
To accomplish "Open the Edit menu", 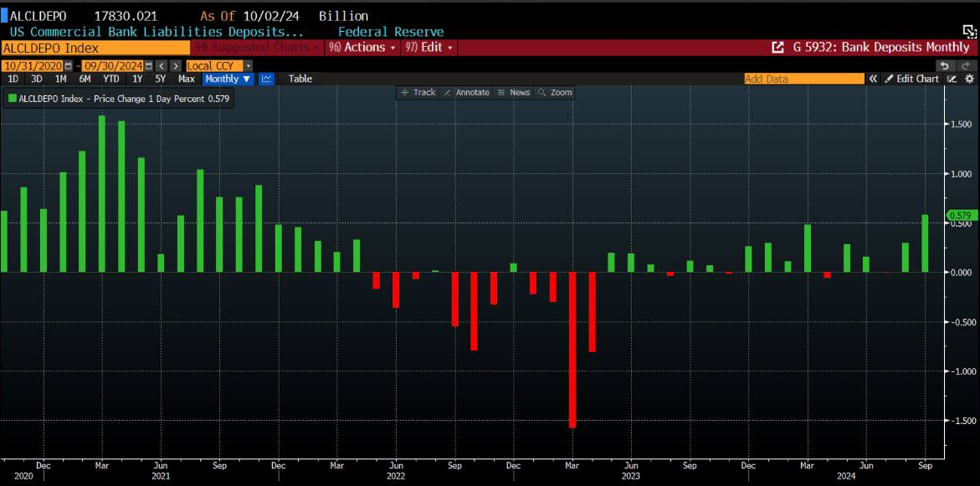I will tap(431, 48).
